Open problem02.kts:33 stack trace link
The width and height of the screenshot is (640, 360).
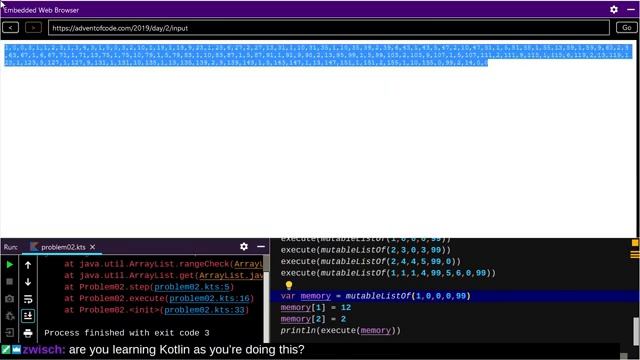(x=204, y=310)
